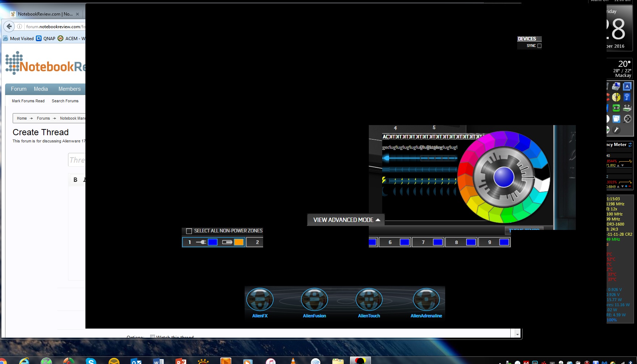Open PowerPoint from the taskbar
This screenshot has width=637, height=364.
181,361
